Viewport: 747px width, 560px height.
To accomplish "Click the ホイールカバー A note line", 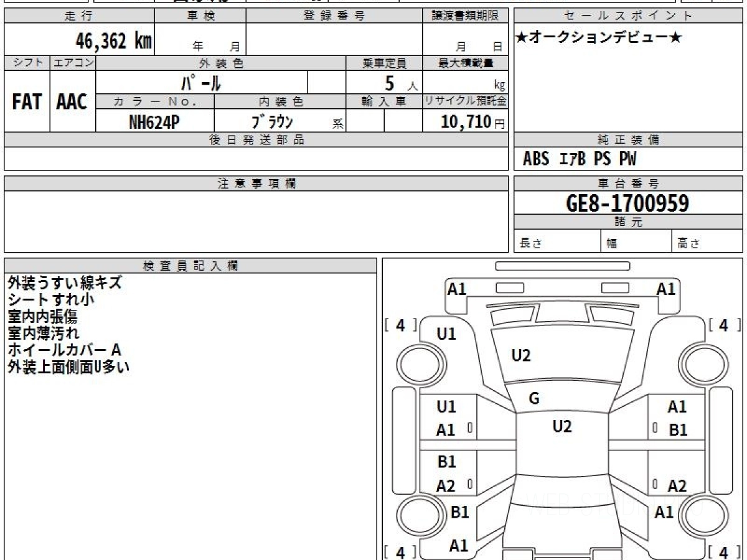I will (63, 350).
